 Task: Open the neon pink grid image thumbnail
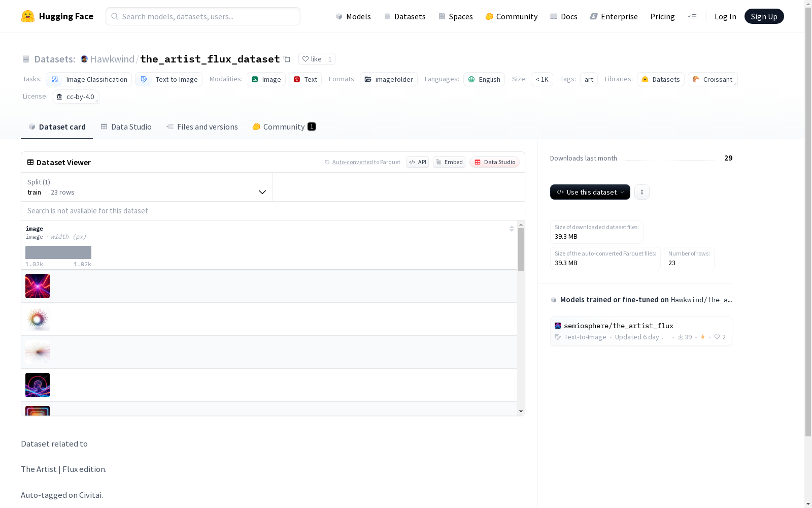pos(38,286)
